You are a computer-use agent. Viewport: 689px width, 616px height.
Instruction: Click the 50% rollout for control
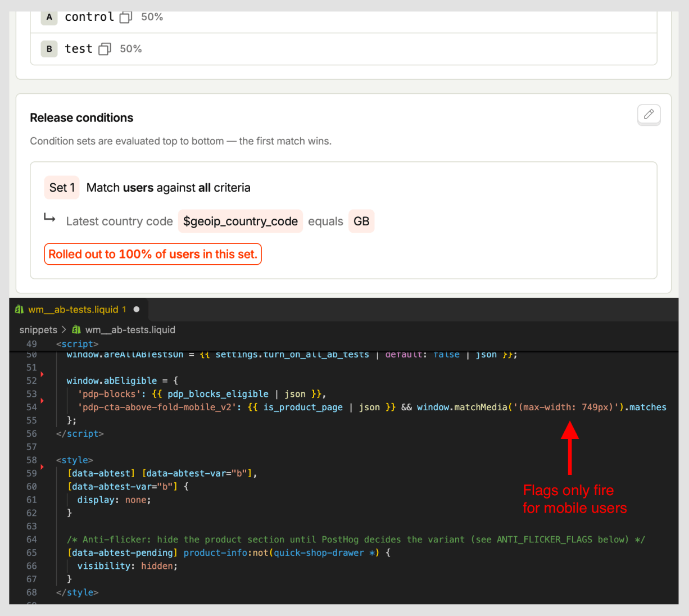click(x=152, y=17)
